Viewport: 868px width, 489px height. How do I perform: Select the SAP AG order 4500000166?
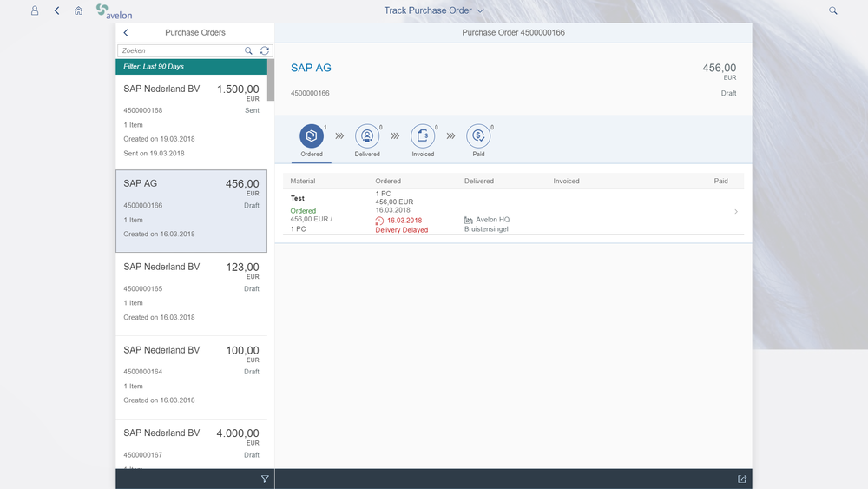coord(192,211)
